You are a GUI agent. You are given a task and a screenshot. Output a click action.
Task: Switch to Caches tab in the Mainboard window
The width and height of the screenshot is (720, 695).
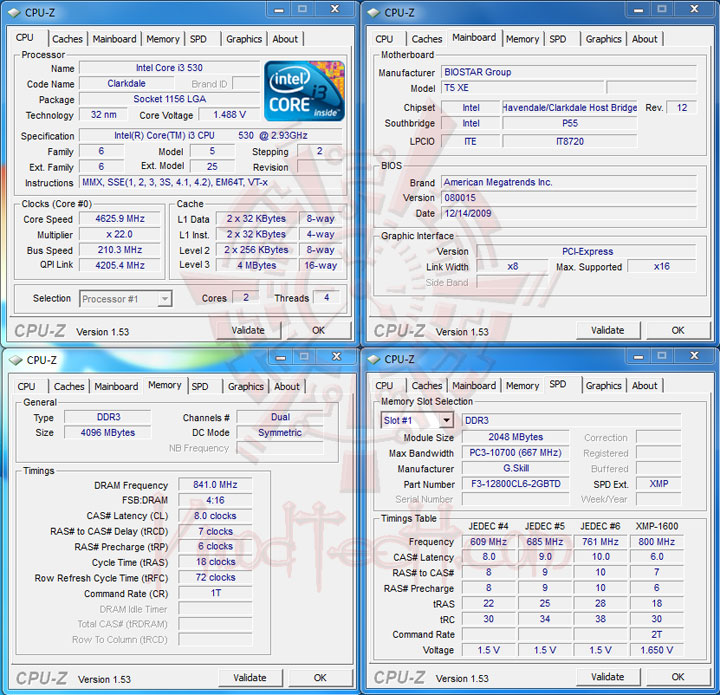[427, 39]
